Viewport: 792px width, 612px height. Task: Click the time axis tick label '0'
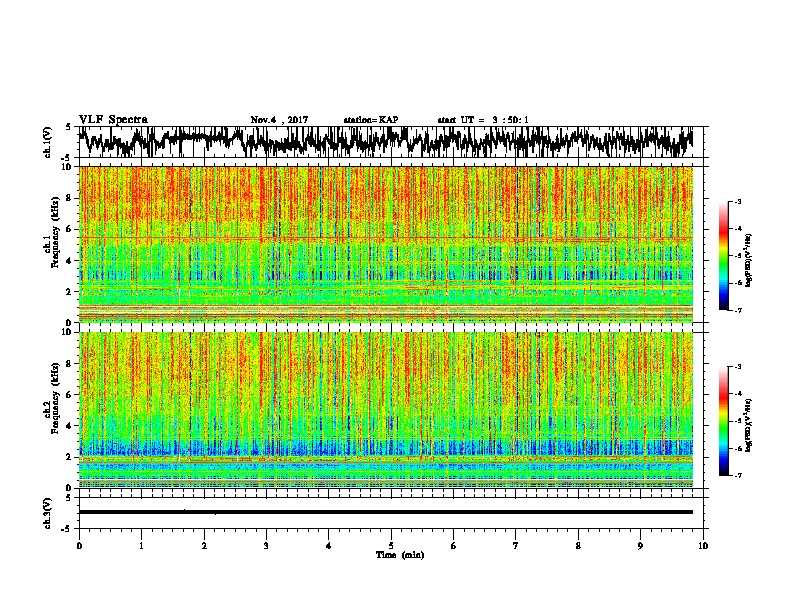[79, 546]
